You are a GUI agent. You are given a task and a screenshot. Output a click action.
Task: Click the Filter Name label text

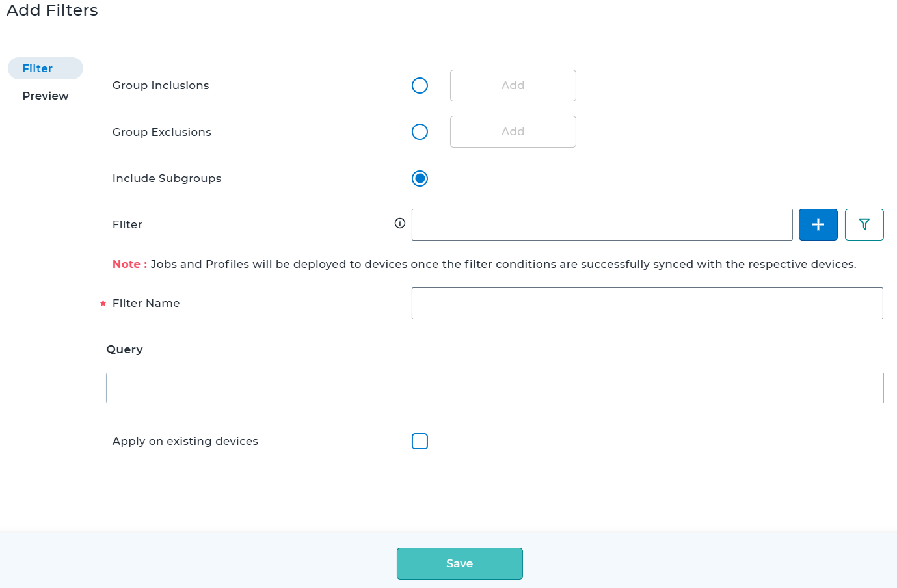point(146,303)
